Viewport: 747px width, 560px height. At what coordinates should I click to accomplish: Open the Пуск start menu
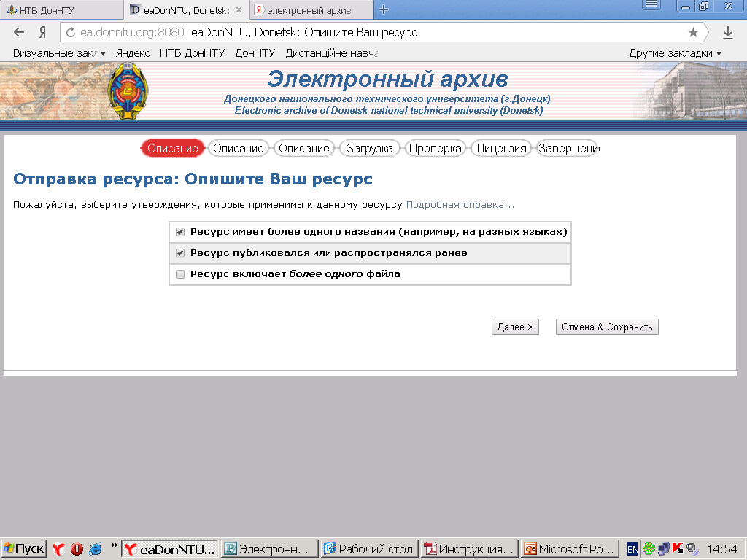[23, 549]
